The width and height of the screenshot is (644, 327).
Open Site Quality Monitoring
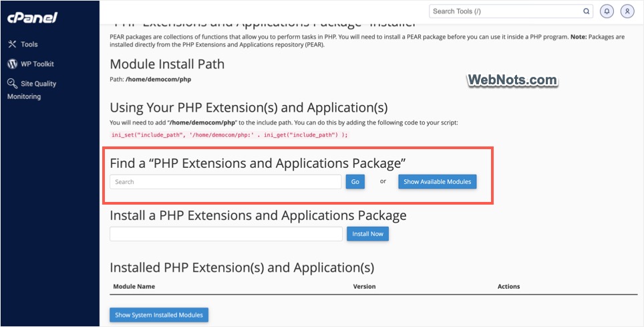pyautogui.click(x=31, y=90)
